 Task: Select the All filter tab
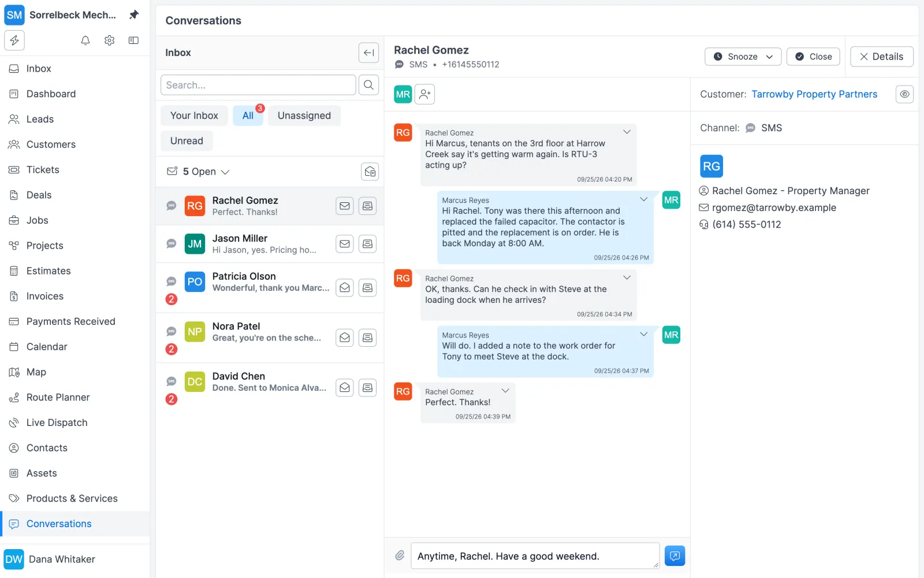[x=248, y=116]
